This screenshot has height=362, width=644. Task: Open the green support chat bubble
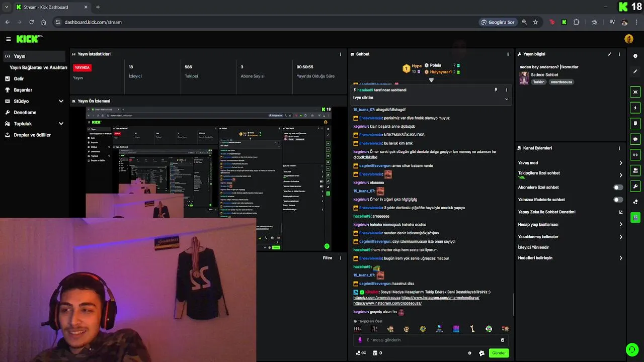(632, 349)
